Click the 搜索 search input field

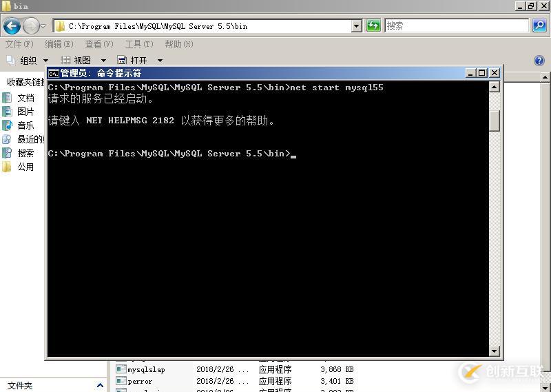pyautogui.click(x=457, y=26)
